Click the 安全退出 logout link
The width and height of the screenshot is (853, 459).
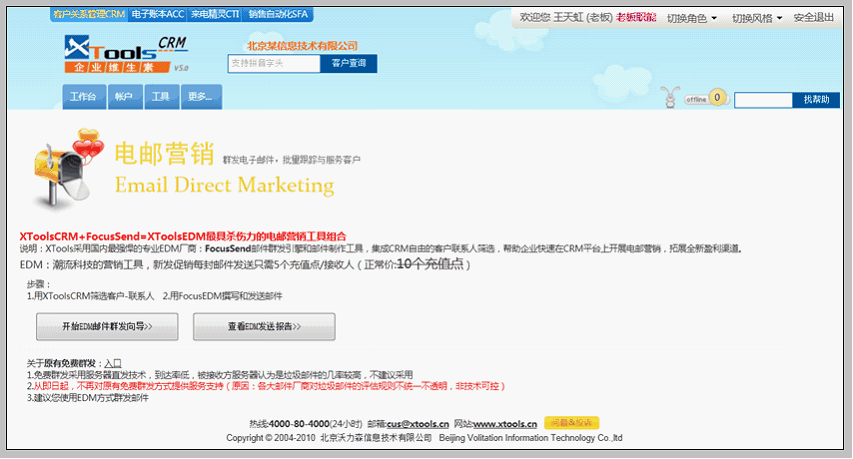click(814, 18)
